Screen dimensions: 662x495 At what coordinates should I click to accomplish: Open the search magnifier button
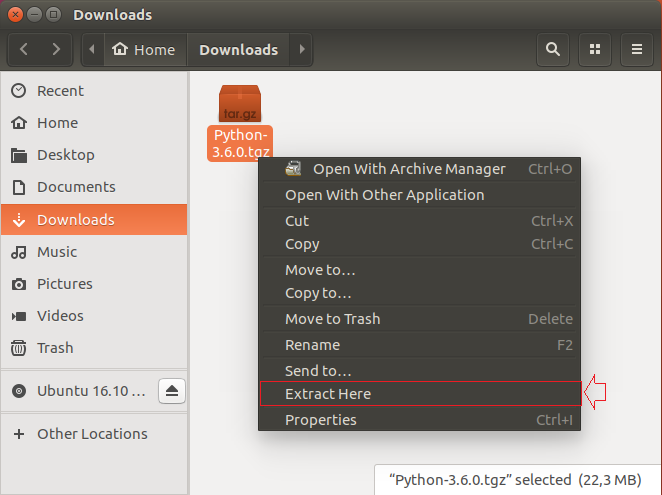point(553,49)
